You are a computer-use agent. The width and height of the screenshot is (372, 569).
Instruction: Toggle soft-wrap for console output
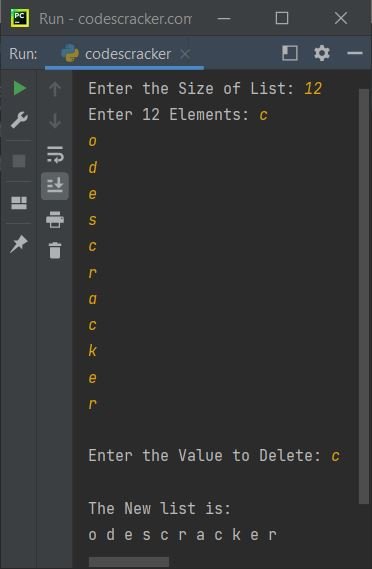[55, 154]
